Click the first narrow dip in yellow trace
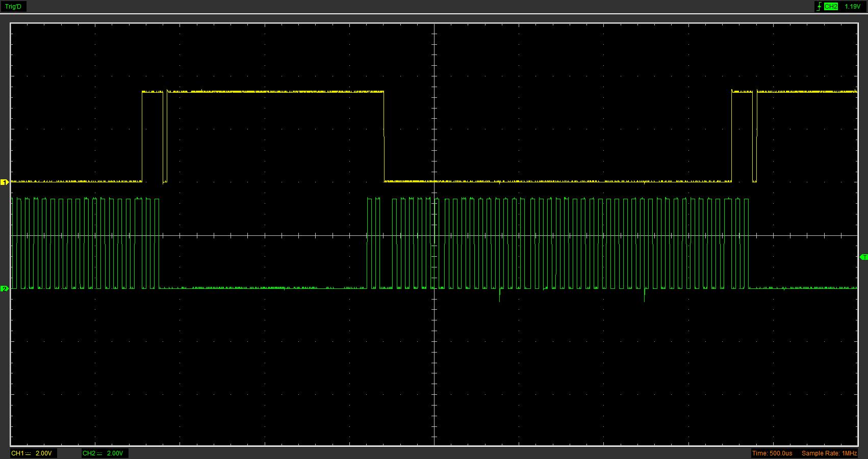Screen dimensions: 868x459 pyautogui.click(x=165, y=138)
